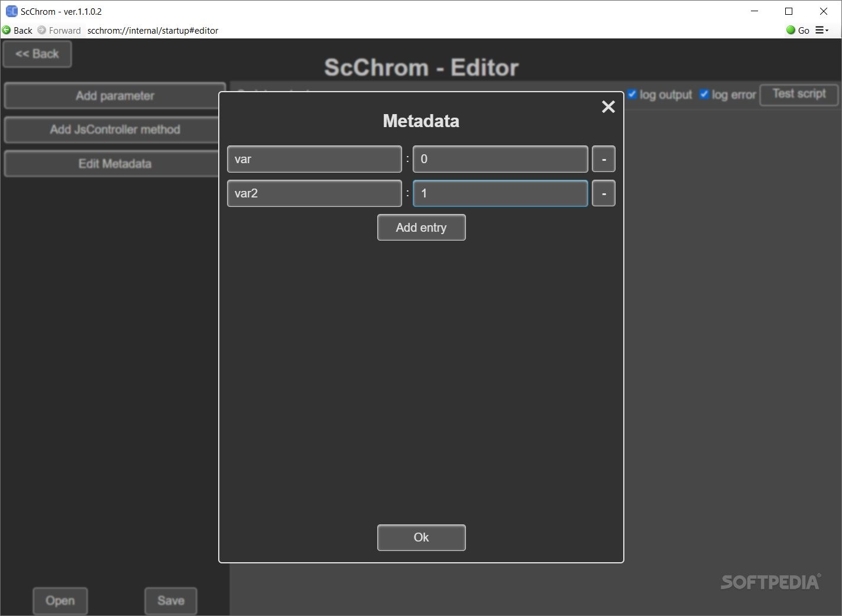Remove the 'var2' metadata entry with minus button
Viewport: 842px width, 616px height.
(x=604, y=193)
